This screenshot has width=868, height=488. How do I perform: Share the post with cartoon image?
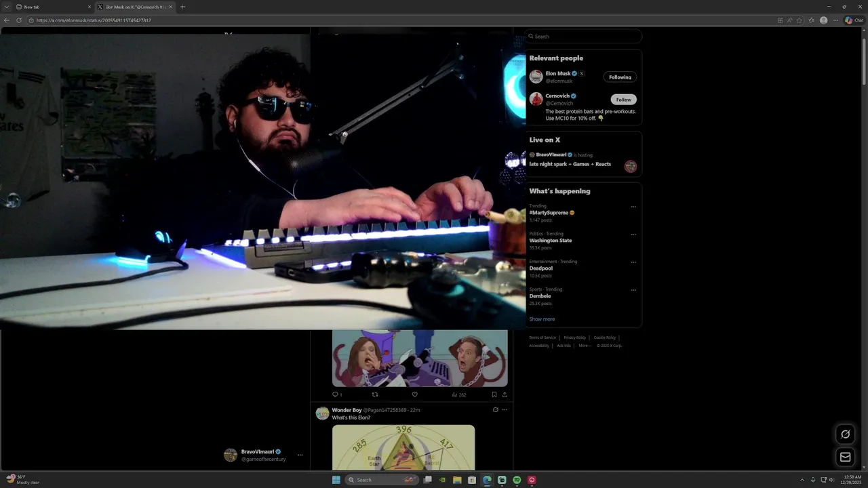pyautogui.click(x=505, y=394)
